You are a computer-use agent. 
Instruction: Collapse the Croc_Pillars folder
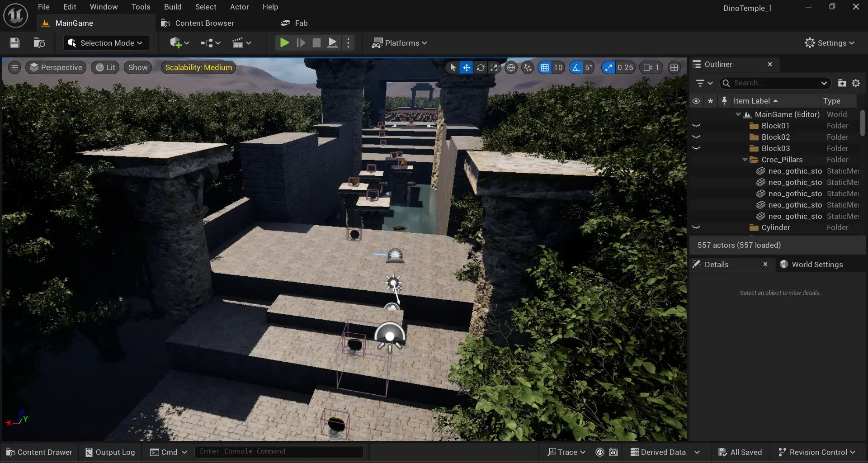pyautogui.click(x=745, y=160)
